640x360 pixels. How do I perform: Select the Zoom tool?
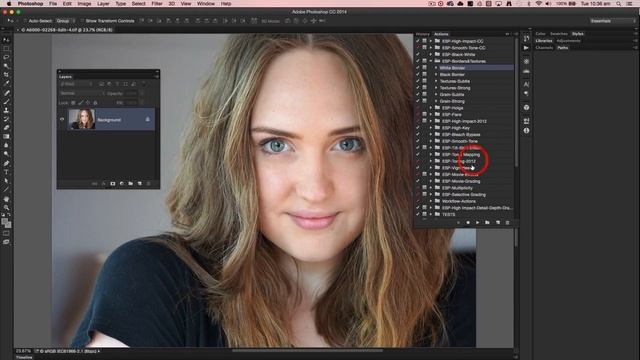[x=6, y=207]
